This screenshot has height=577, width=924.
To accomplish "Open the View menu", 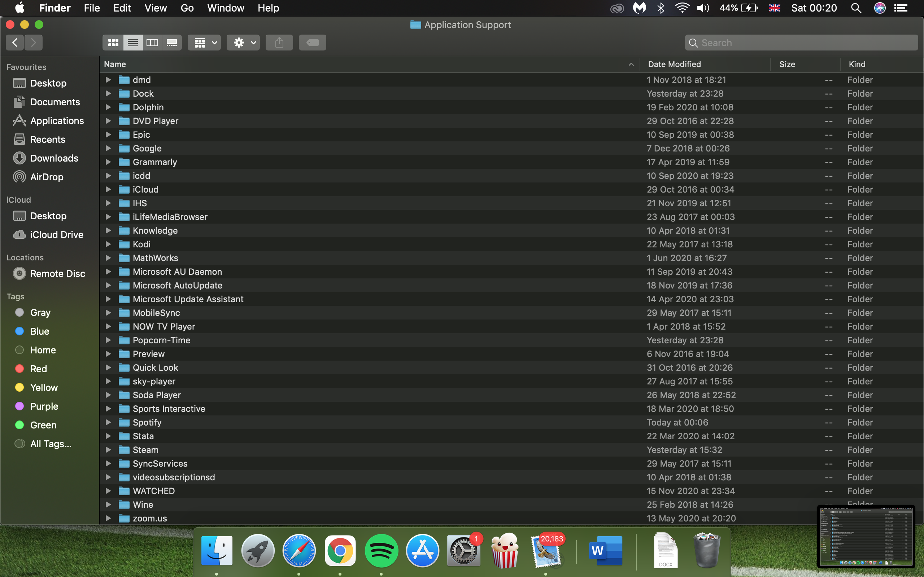I will 156,8.
